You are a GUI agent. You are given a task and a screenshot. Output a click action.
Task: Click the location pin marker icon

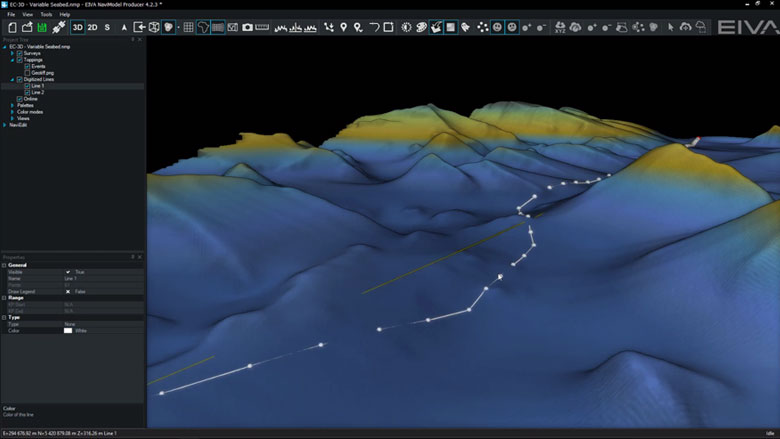[x=343, y=27]
